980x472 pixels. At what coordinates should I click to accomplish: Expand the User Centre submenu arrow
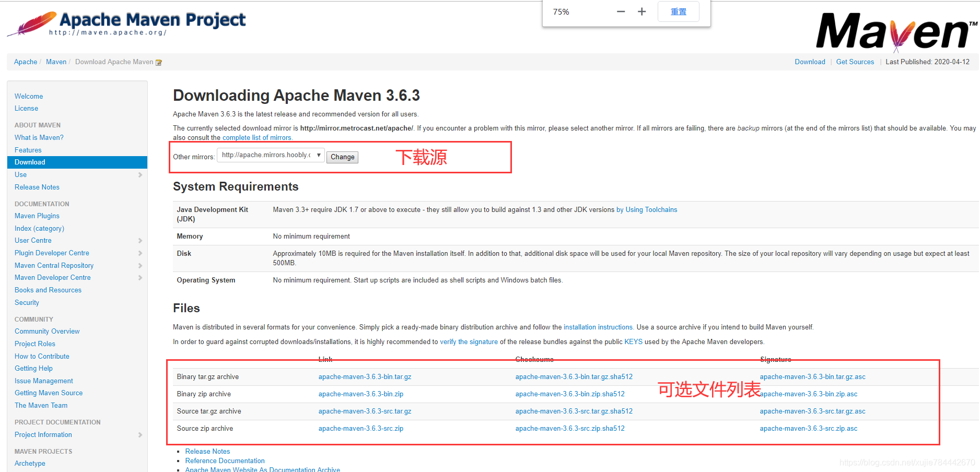tap(140, 241)
